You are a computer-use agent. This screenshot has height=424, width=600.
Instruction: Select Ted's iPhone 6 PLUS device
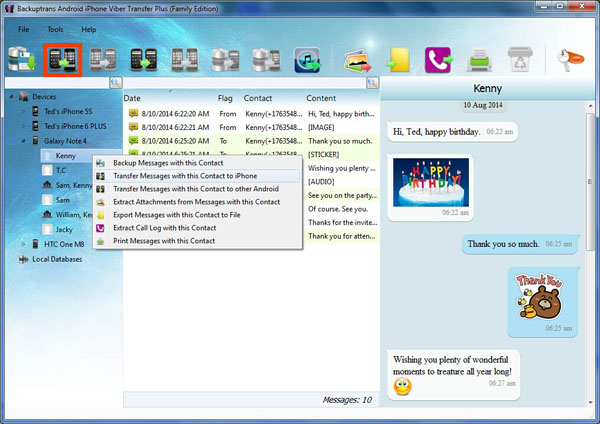pos(75,126)
